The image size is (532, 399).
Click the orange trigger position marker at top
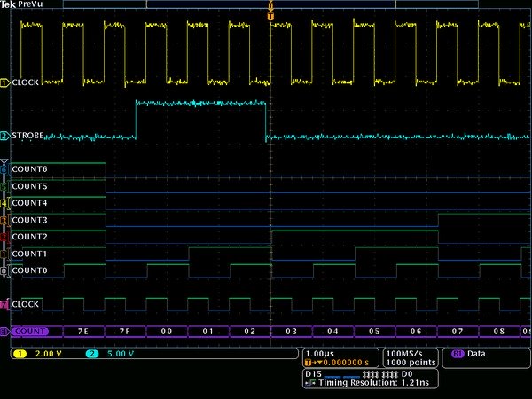tap(270, 15)
